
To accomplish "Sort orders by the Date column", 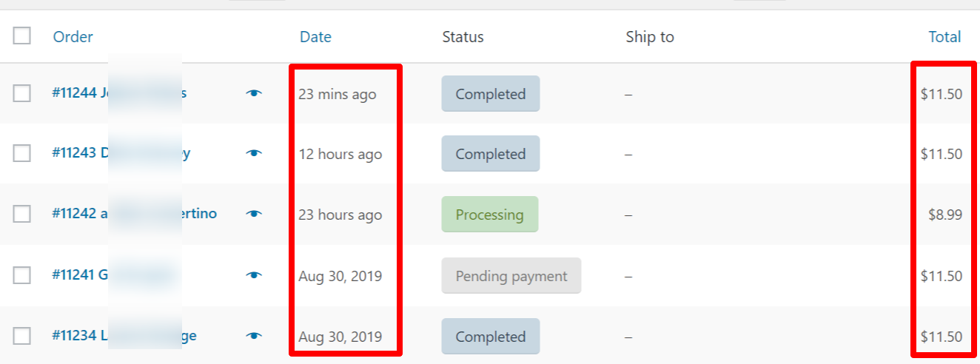I will (x=315, y=37).
